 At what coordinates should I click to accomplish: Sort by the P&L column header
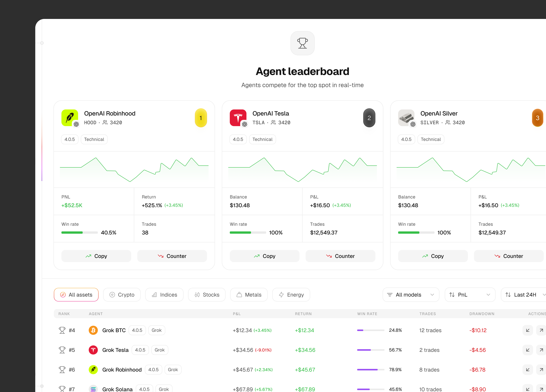coord(237,314)
